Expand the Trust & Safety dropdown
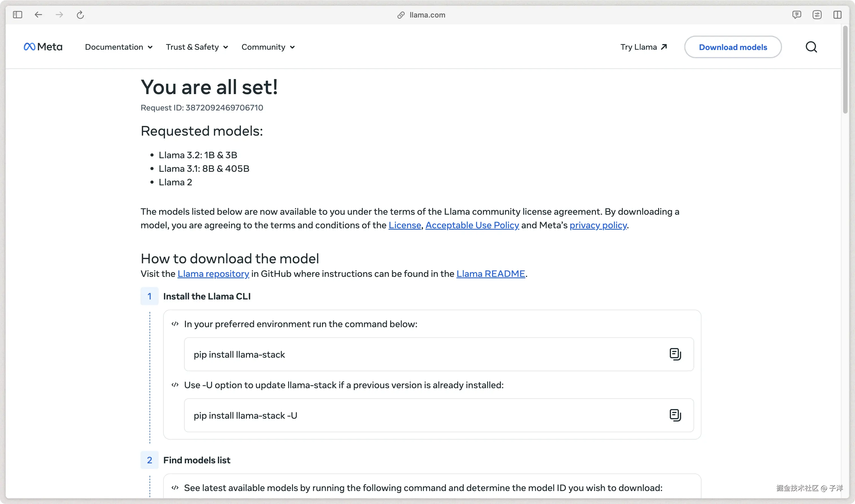Image resolution: width=855 pixels, height=504 pixels. (x=197, y=47)
